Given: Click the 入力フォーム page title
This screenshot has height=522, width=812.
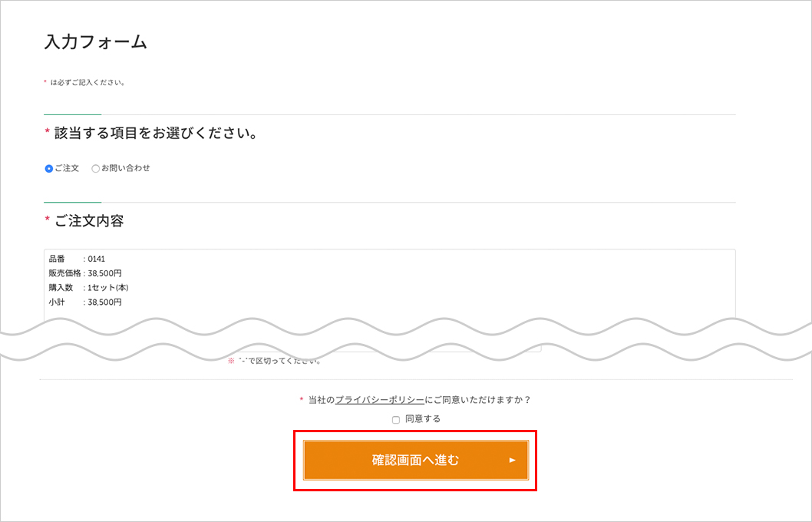Looking at the screenshot, I should pyautogui.click(x=94, y=41).
